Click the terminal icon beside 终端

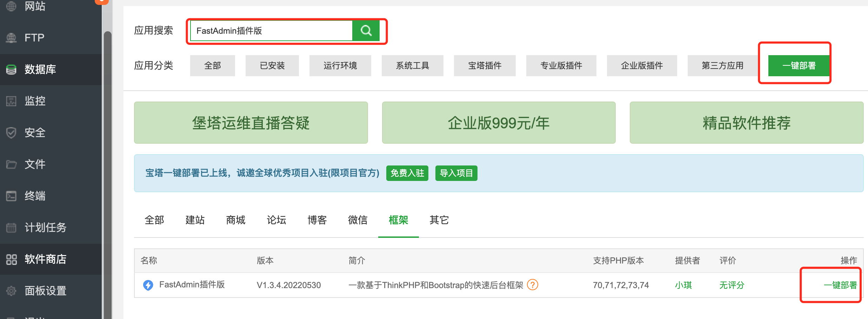pos(11,196)
